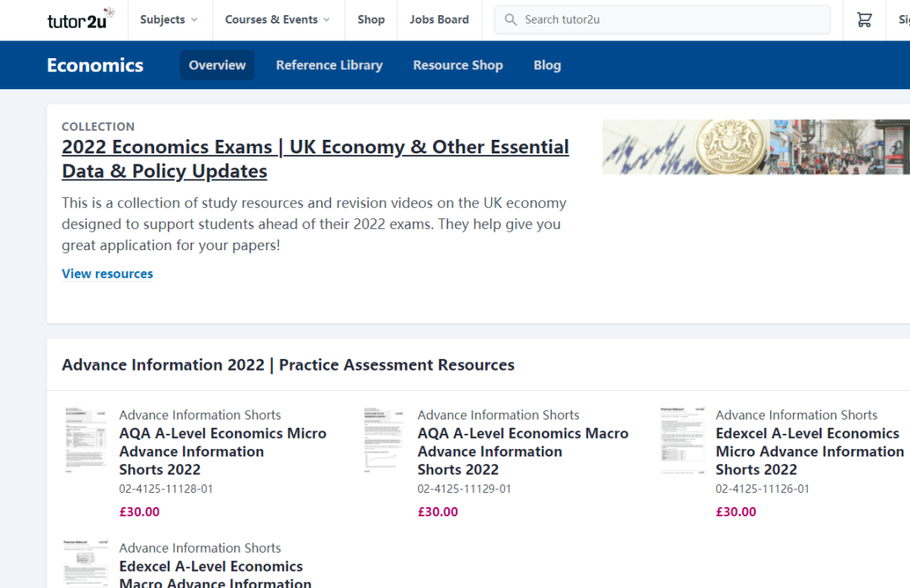Click the View resources link
Screen dimensions: 910x588
(x=107, y=274)
